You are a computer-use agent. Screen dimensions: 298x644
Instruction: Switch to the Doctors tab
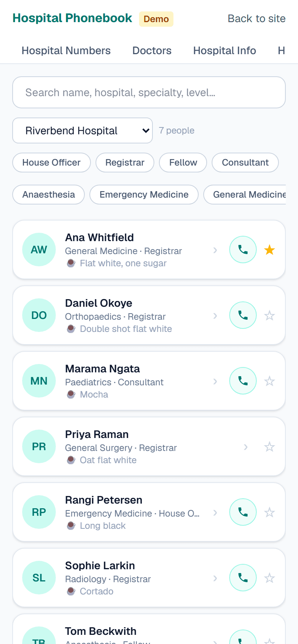(x=152, y=51)
